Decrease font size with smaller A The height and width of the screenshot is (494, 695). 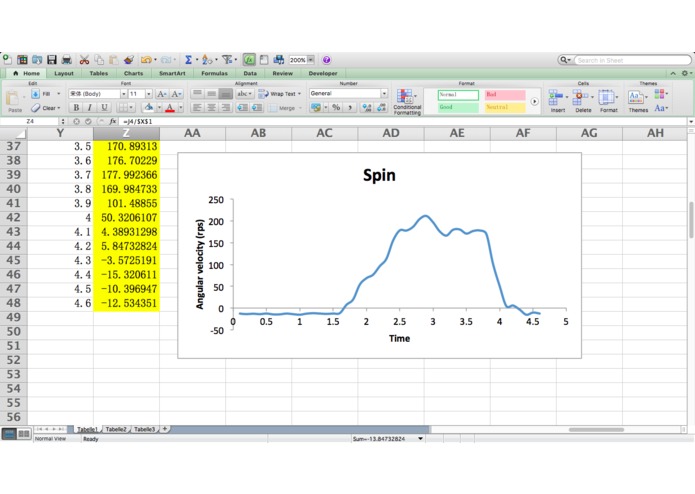(x=176, y=93)
